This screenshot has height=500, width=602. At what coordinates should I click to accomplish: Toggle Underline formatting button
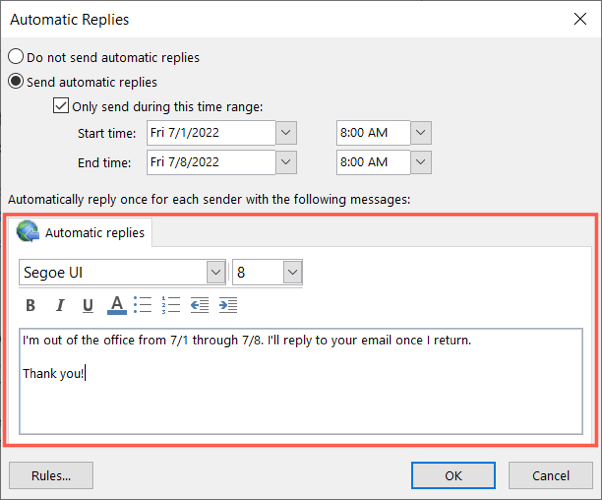point(88,305)
